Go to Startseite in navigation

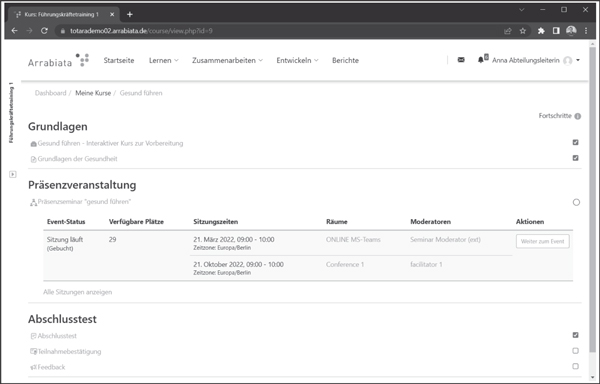click(x=119, y=60)
